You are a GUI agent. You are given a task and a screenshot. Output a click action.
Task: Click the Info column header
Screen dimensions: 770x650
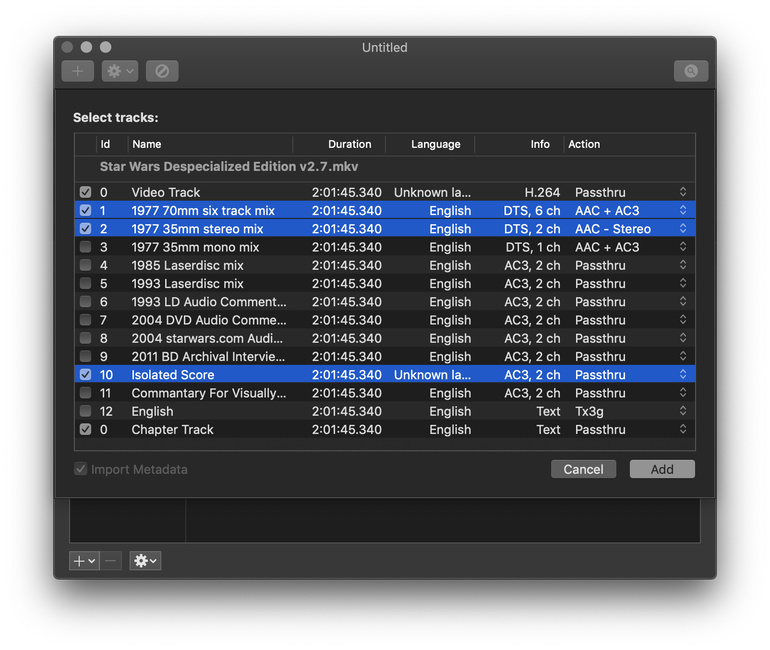coord(519,144)
